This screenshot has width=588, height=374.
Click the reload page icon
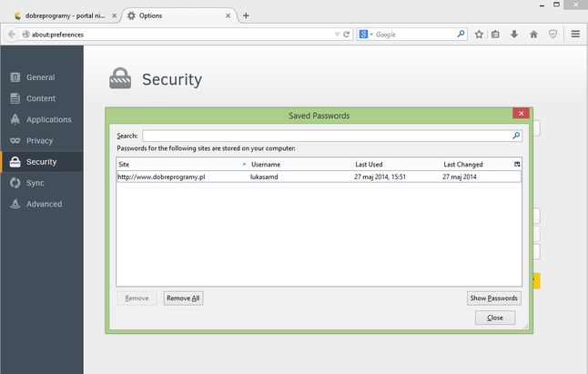(x=347, y=35)
